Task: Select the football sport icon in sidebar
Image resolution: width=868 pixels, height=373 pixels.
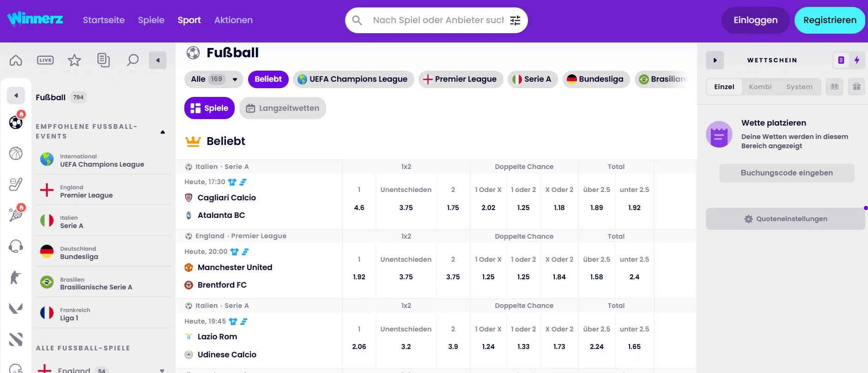Action: click(16, 122)
